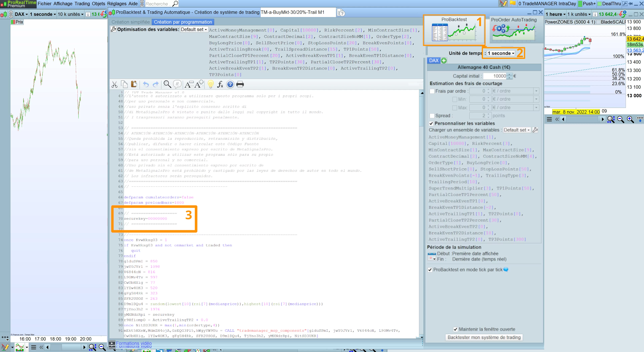Open the Formations vidéo link
644x352 pixels.
(x=134, y=343)
